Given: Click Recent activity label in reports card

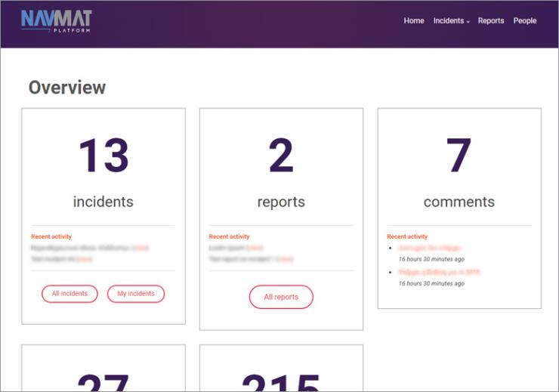Looking at the screenshot, I should (229, 236).
